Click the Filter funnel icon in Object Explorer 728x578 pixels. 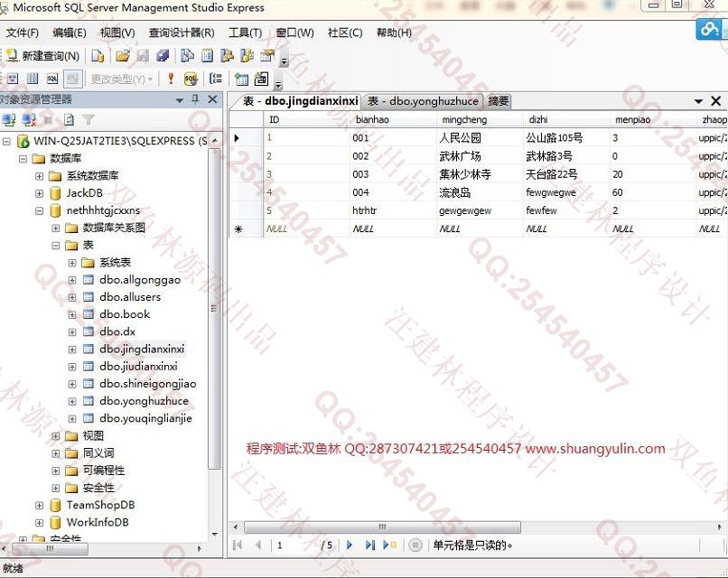coord(89,120)
